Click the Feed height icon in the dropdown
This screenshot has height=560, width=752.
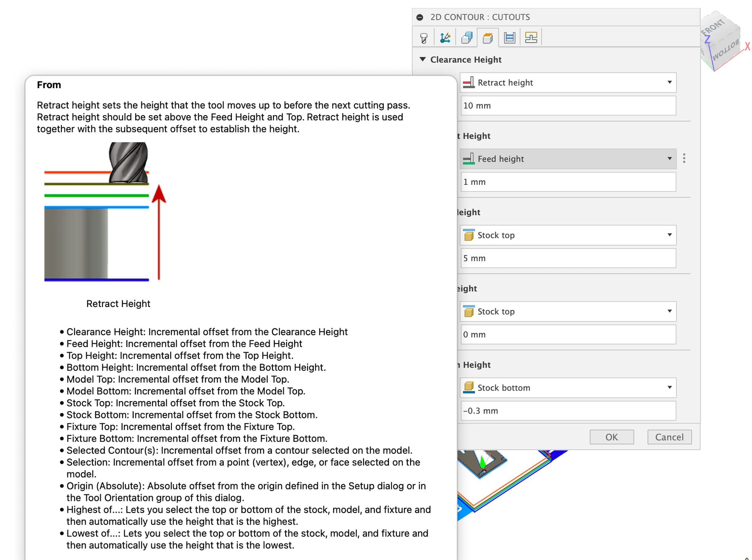(469, 159)
